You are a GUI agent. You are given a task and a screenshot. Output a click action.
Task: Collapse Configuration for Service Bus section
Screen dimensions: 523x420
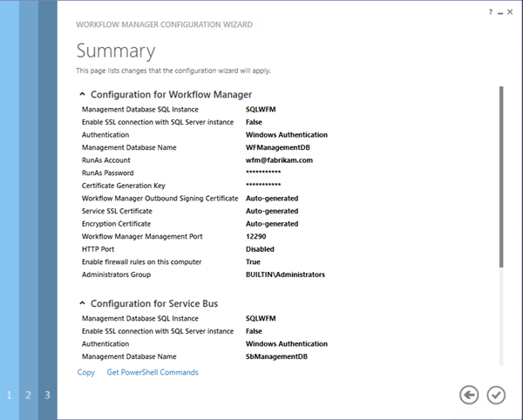coord(83,303)
